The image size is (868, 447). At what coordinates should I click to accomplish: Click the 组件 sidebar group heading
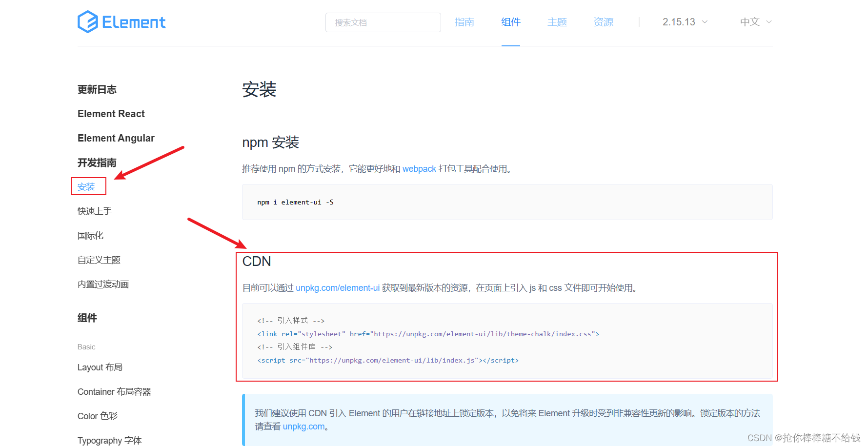pos(87,318)
